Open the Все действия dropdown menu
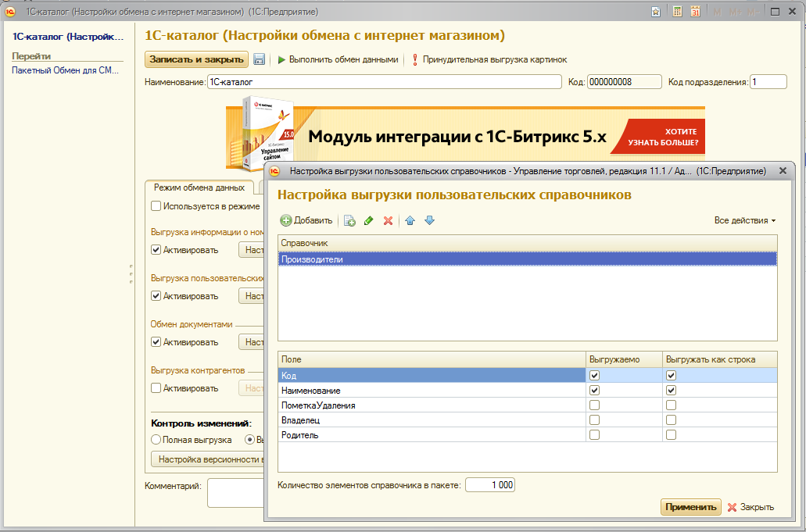Viewport: 806px width, 532px height. pyautogui.click(x=745, y=221)
